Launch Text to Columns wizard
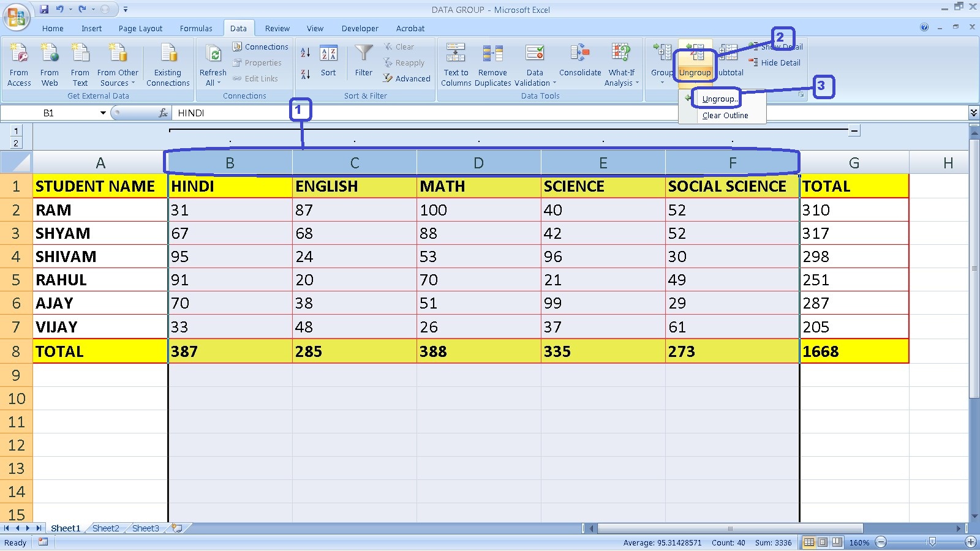The width and height of the screenshot is (980, 551). 456,65
